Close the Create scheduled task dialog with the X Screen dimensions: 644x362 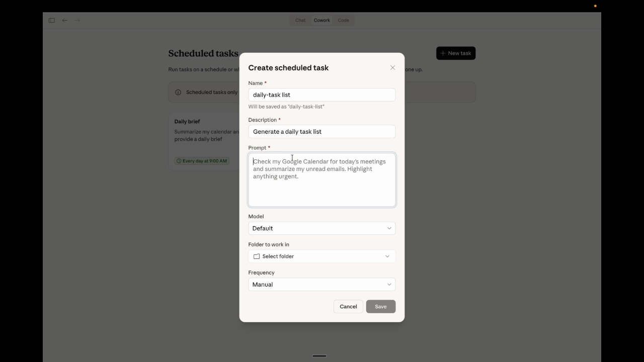click(392, 67)
